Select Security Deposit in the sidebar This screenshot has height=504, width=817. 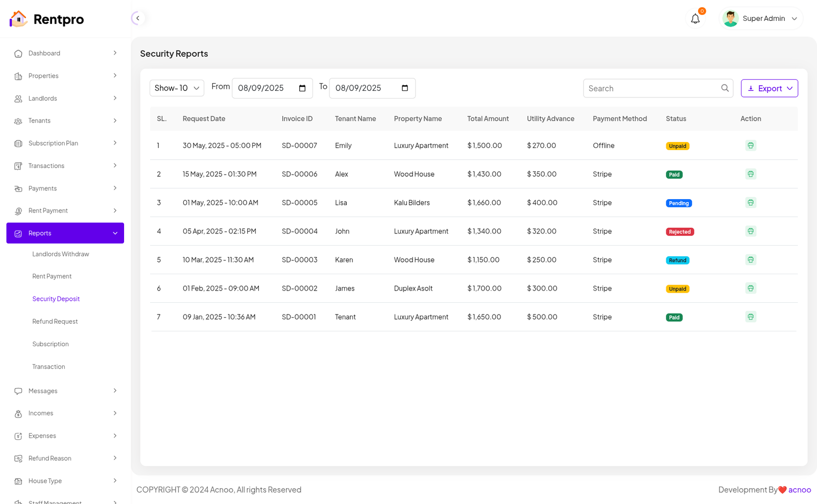coord(56,299)
